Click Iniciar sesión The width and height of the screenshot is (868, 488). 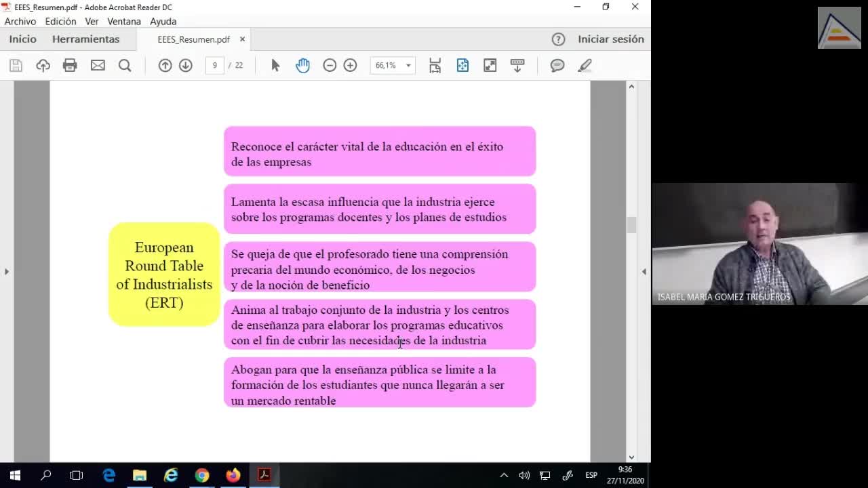610,39
